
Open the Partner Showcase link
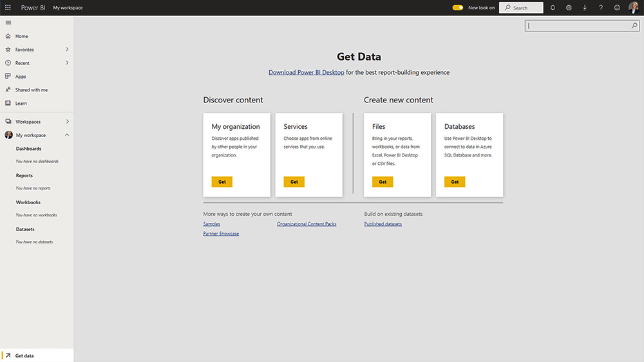click(221, 234)
